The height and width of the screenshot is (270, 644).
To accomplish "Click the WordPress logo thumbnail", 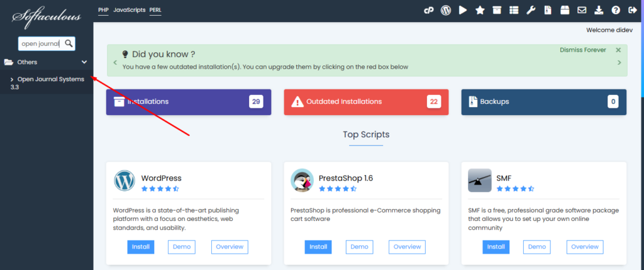I will coord(125,181).
